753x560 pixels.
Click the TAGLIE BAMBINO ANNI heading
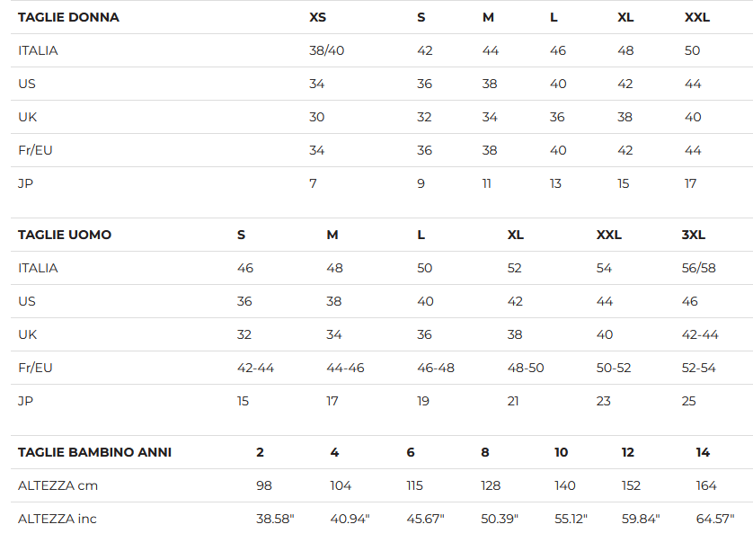point(94,452)
